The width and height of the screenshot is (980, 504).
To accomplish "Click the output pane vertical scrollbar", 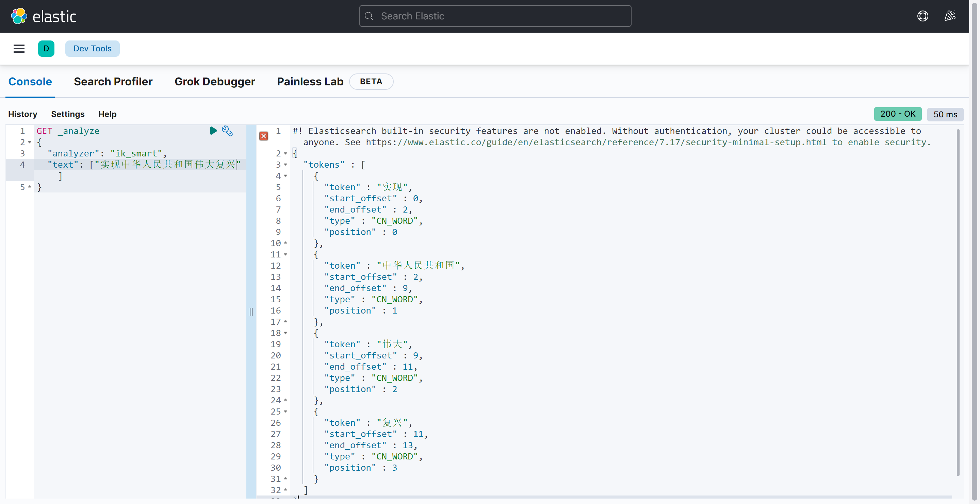I will [x=958, y=302].
